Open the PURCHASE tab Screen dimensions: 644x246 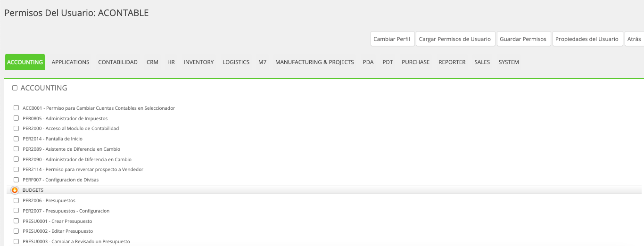415,62
